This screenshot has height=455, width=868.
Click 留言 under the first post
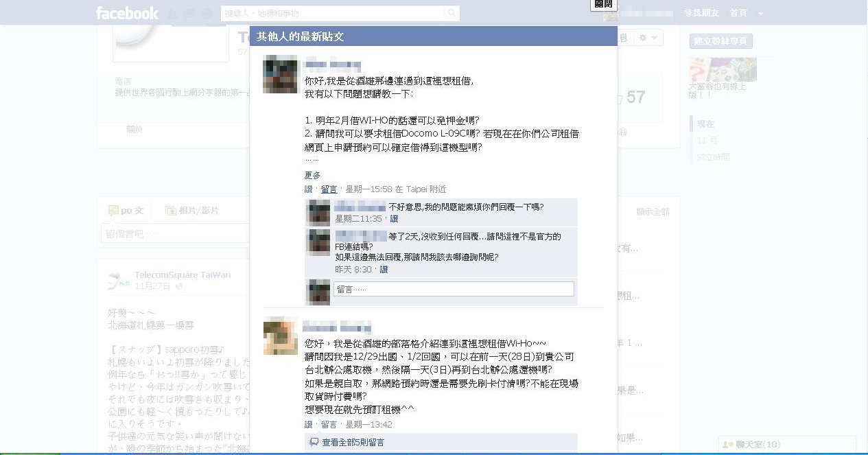pyautogui.click(x=329, y=189)
